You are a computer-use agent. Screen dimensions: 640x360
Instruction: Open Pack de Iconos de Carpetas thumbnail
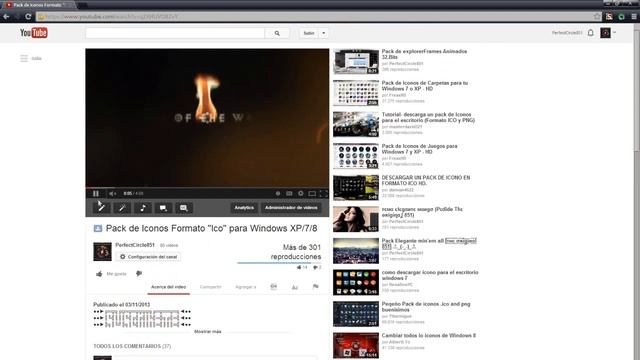356,93
